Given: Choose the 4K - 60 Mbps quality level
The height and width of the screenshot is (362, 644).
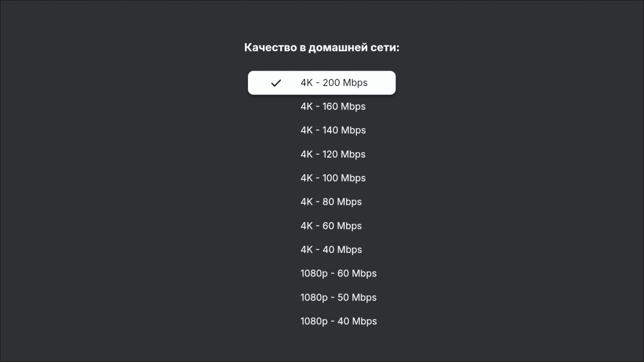Looking at the screenshot, I should point(331,226).
